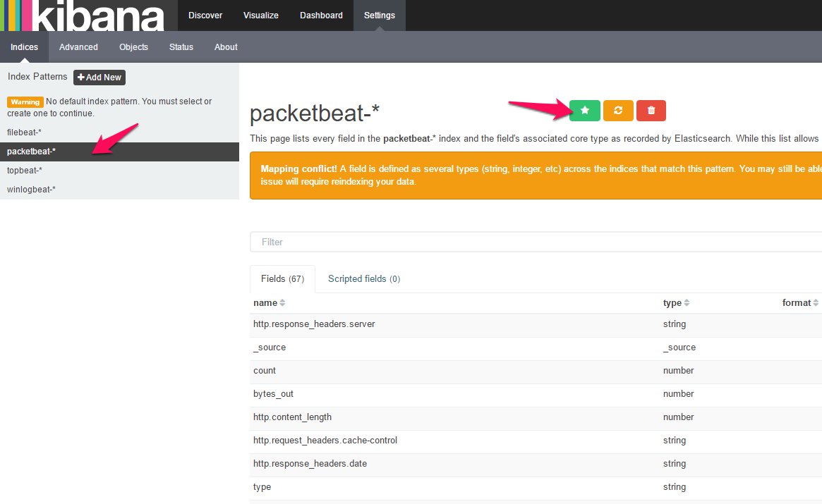Click the Add New index pattern button
Screen dimensions: 822x504
click(x=99, y=78)
